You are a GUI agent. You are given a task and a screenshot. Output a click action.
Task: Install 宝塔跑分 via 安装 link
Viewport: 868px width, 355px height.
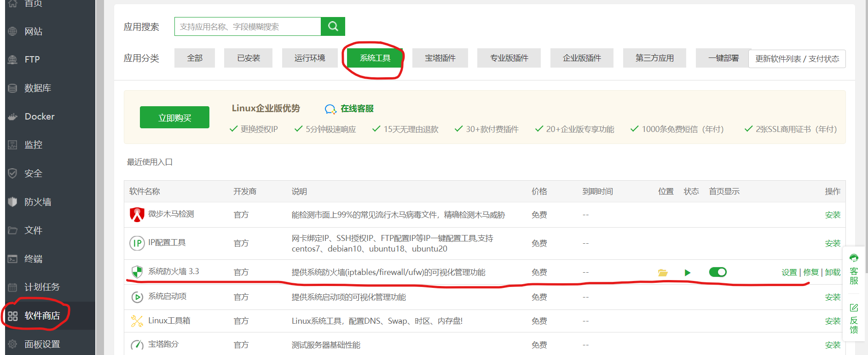(833, 345)
